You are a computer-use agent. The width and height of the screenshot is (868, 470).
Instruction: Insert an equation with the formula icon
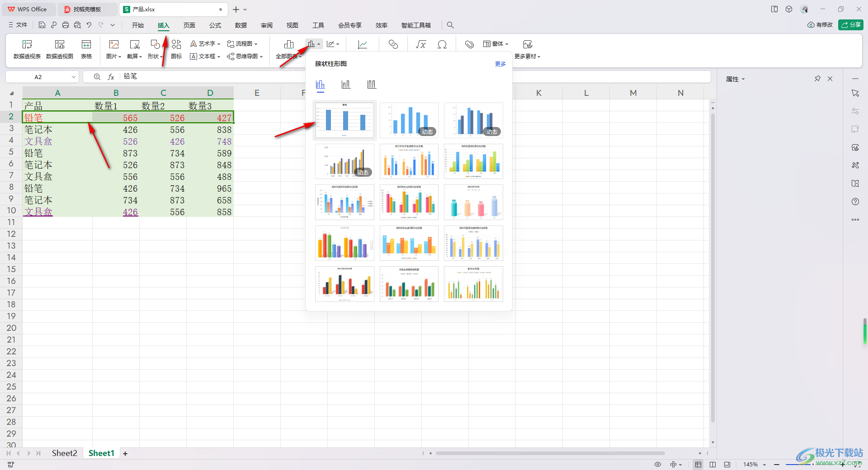421,44
